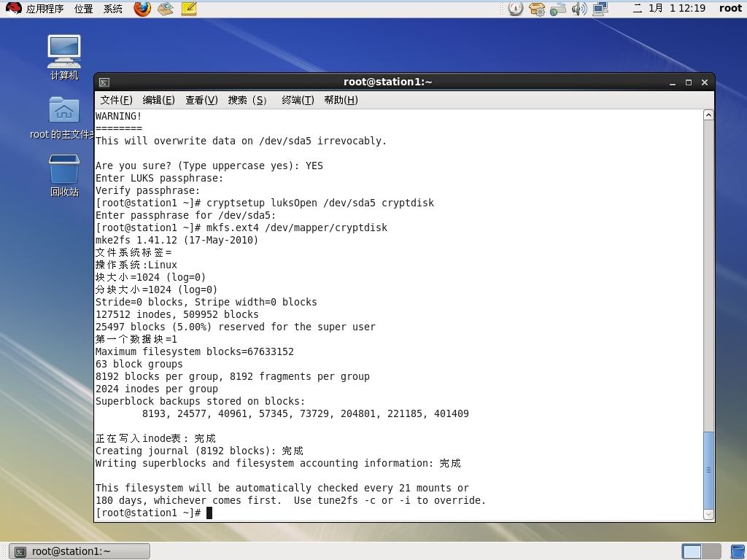Click 'Superblock backups stored on blocks:' line
Viewport: 747px width, 560px height.
pos(200,401)
